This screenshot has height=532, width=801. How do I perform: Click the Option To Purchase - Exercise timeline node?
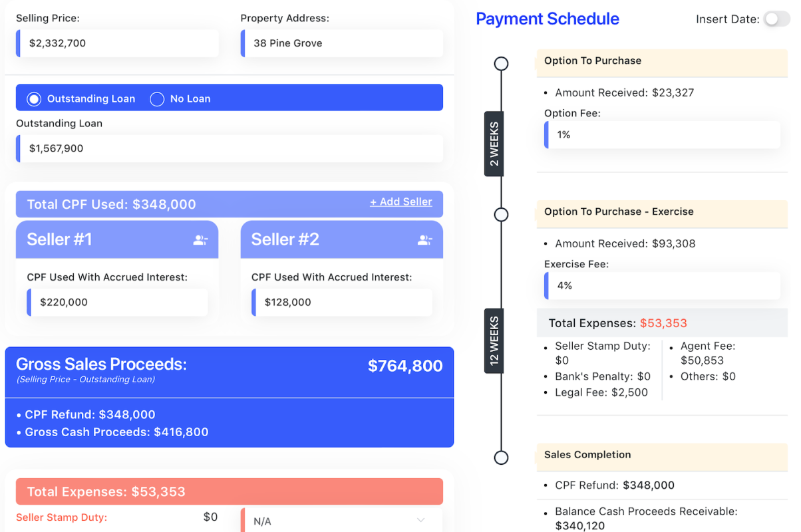click(502, 215)
